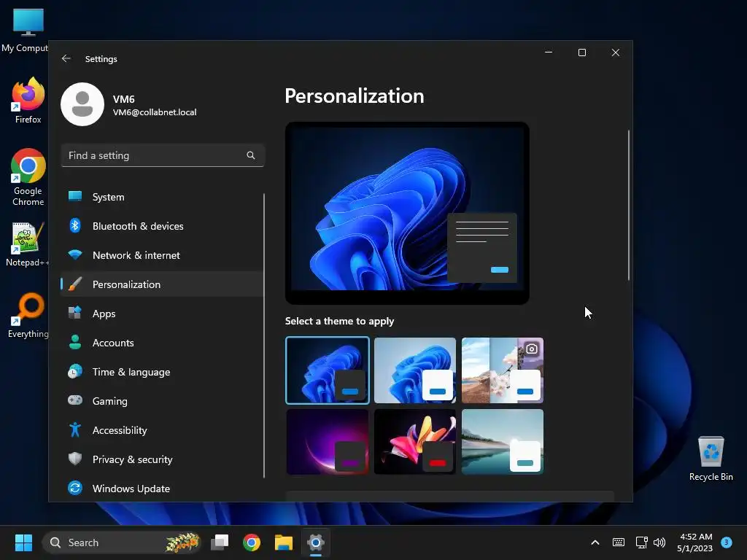Open File Explorer from the taskbar
This screenshot has height=560, width=747.
coord(284,542)
